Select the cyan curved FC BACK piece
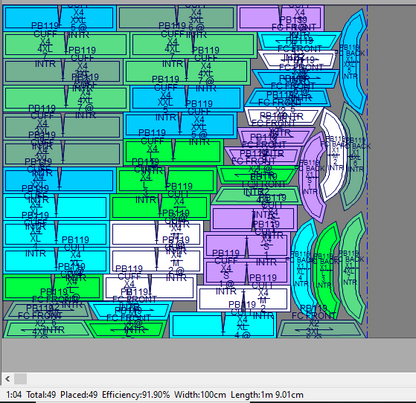Screen dimensions: 416x403 (302, 267)
